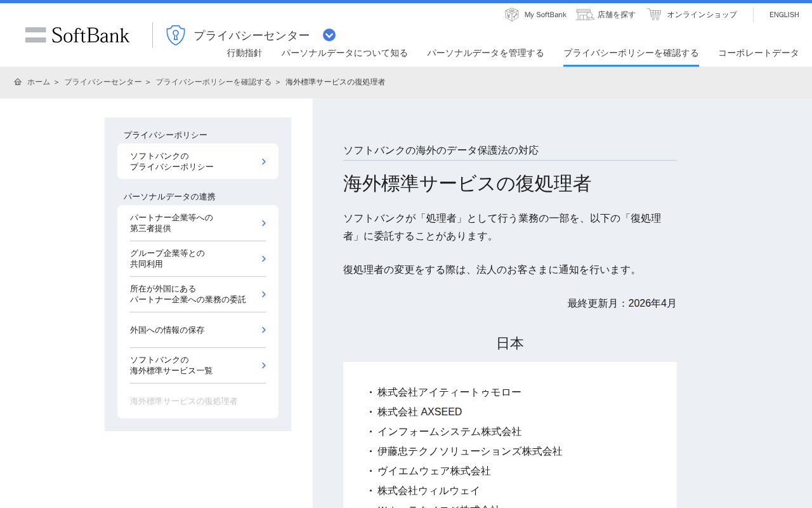The height and width of the screenshot is (508, 812).
Task: Click プライバシーポリシー sidebar section label
Action: (166, 135)
